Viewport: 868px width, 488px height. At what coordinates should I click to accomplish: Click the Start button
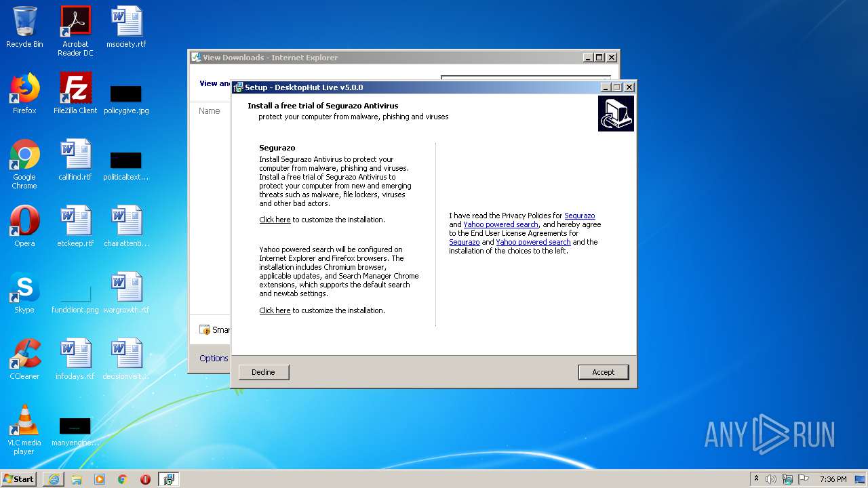pyautogui.click(x=19, y=479)
